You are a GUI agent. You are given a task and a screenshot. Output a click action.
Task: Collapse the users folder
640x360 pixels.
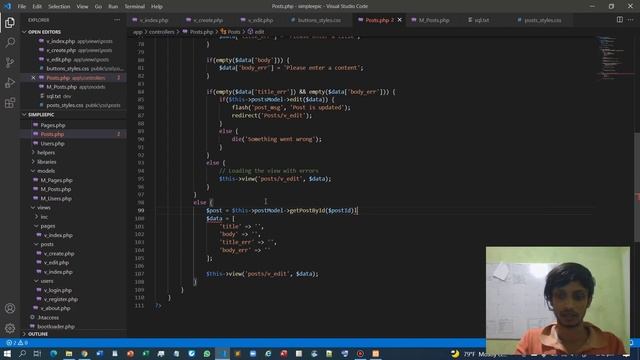[47, 281]
